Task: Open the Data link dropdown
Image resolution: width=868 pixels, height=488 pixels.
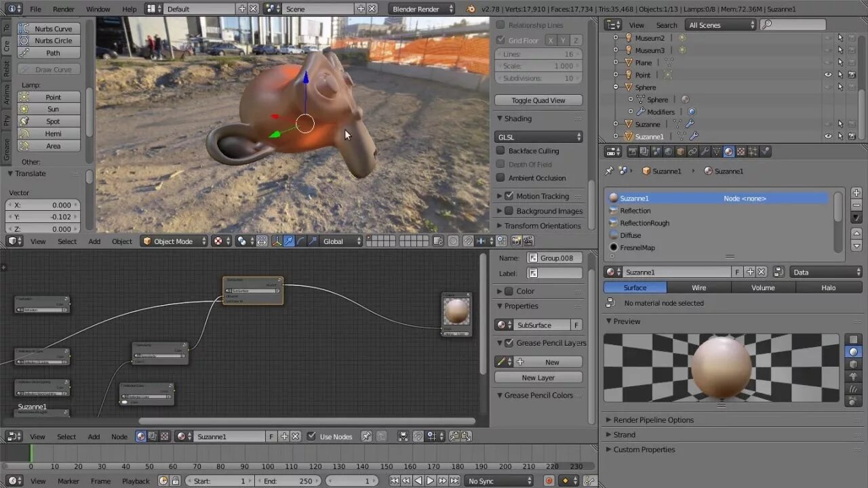Action: coord(825,272)
